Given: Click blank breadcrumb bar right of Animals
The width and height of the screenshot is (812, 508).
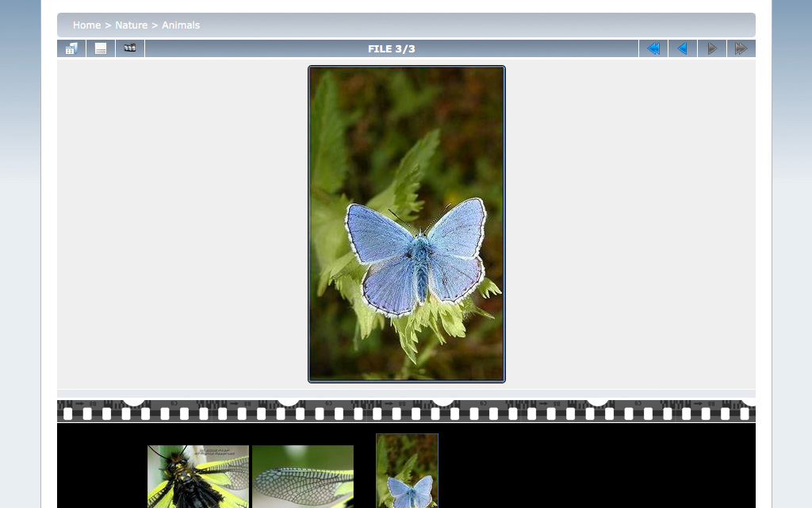Looking at the screenshot, I should pos(476,25).
